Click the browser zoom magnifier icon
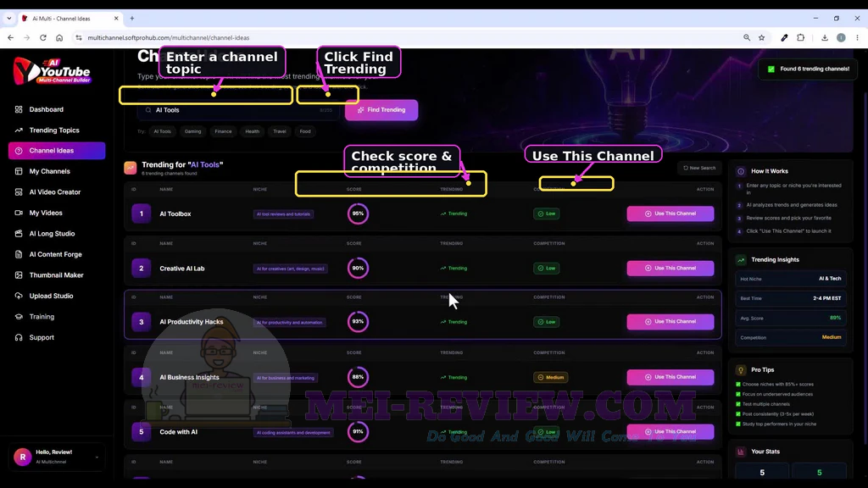 pyautogui.click(x=747, y=37)
